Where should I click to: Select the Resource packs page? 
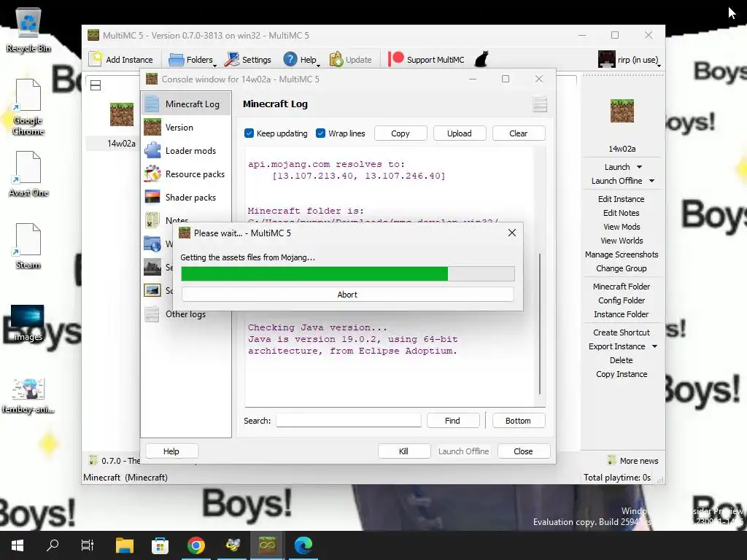[186, 174]
